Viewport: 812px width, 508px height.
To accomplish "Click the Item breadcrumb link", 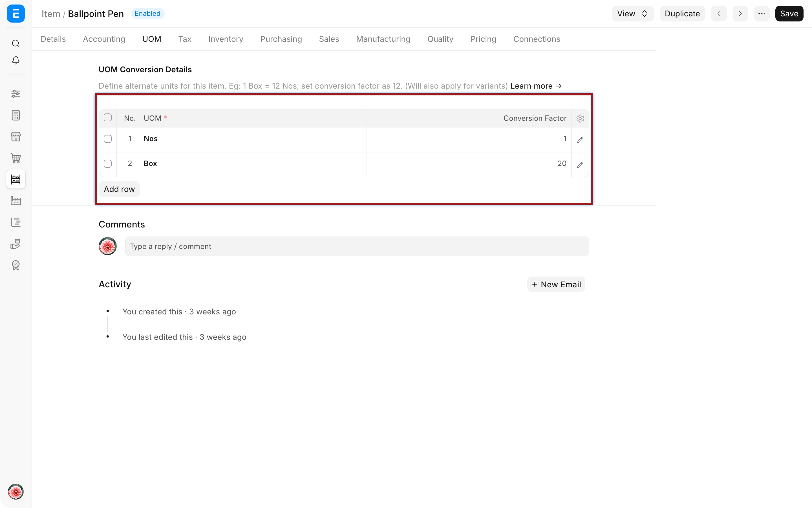I will [x=51, y=14].
